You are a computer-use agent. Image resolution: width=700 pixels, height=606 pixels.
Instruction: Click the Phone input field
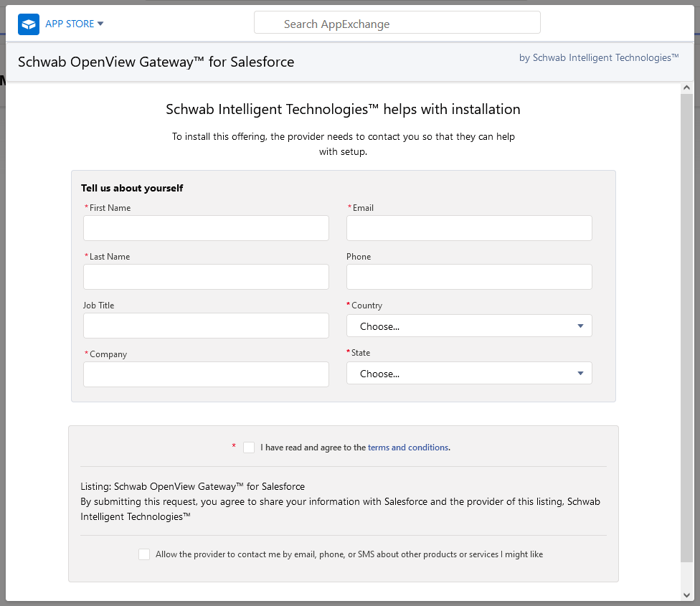tap(469, 277)
